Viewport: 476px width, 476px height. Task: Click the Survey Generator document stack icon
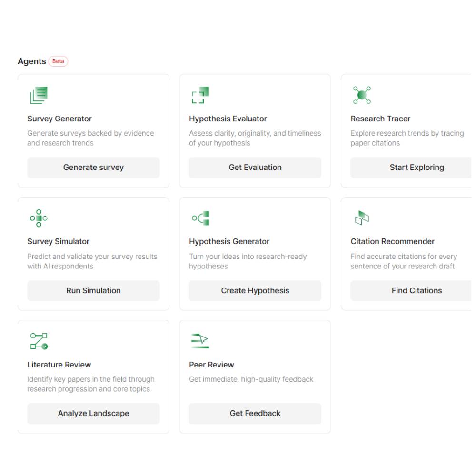(x=39, y=94)
